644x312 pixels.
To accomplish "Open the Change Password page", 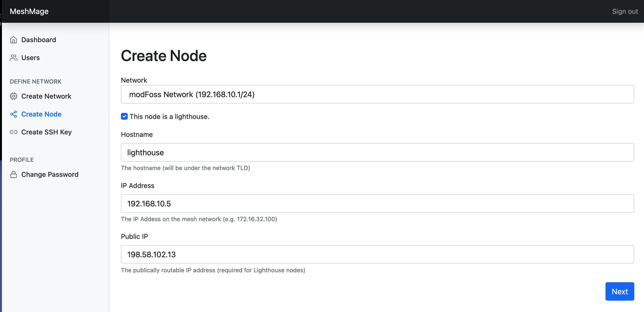I will [x=50, y=174].
